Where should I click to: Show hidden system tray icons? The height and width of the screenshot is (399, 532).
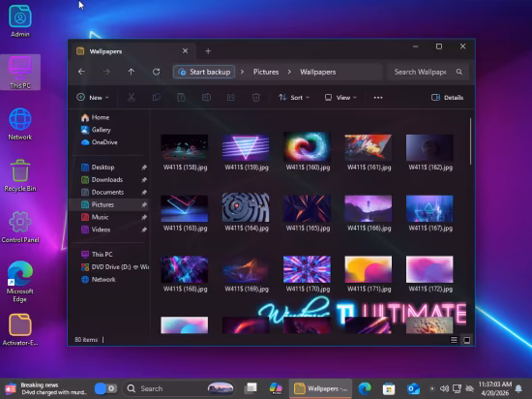432,388
